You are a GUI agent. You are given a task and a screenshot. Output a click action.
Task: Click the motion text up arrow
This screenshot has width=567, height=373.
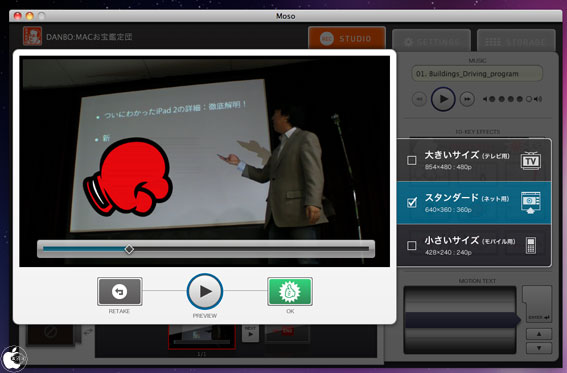point(539,334)
